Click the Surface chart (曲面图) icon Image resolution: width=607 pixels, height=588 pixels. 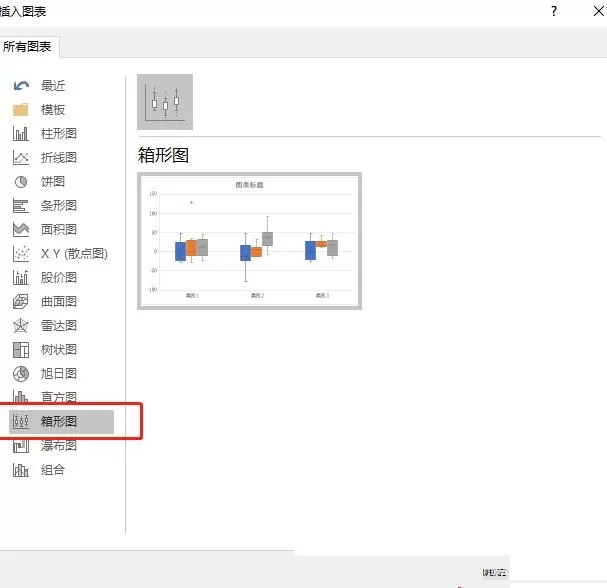point(21,302)
